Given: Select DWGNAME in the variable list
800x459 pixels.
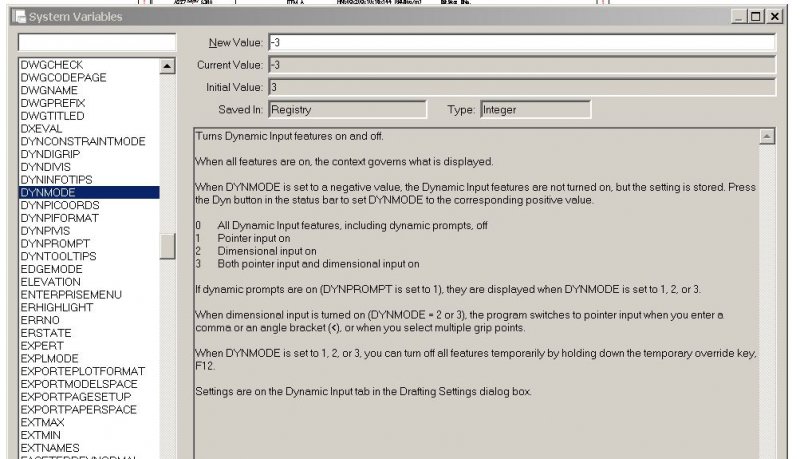Looking at the screenshot, I should 49,90.
